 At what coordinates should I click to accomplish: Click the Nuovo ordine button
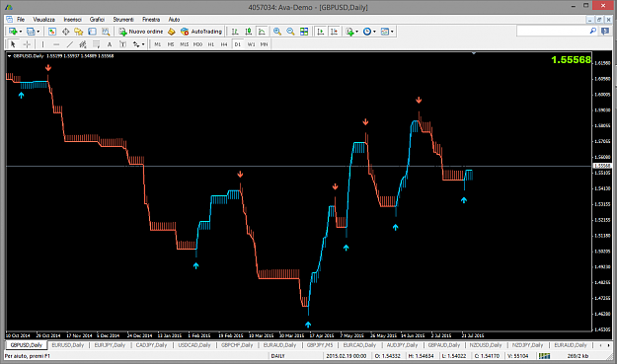tap(141, 32)
